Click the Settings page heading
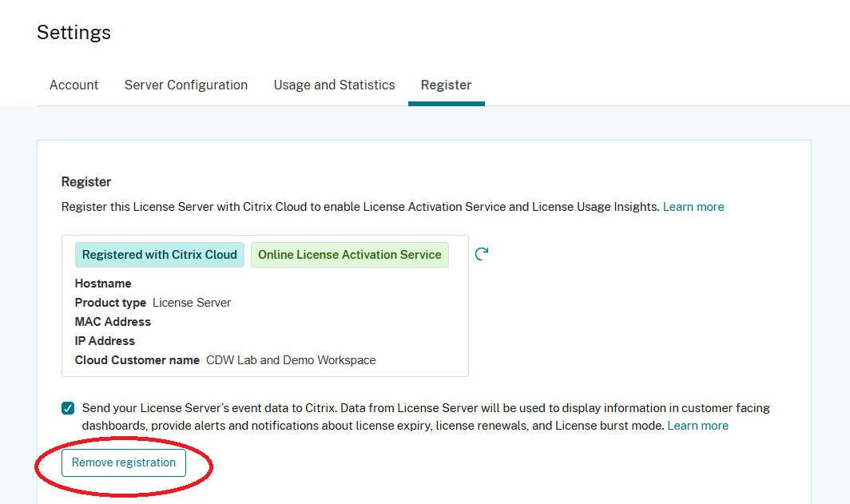 (x=73, y=33)
